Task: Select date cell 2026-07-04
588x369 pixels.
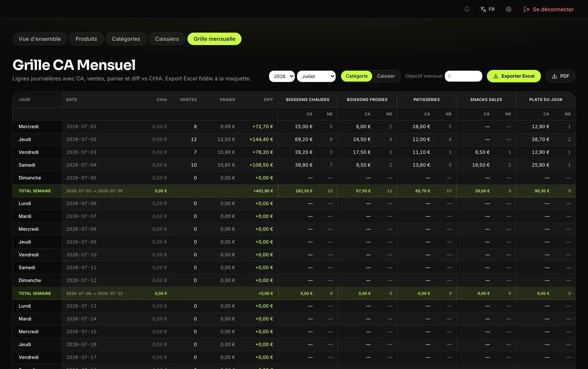Action: [81, 165]
